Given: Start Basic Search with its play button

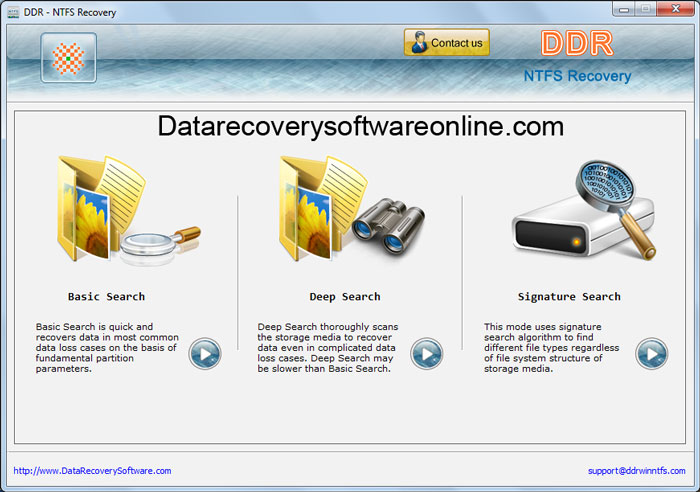Looking at the screenshot, I should click(205, 354).
